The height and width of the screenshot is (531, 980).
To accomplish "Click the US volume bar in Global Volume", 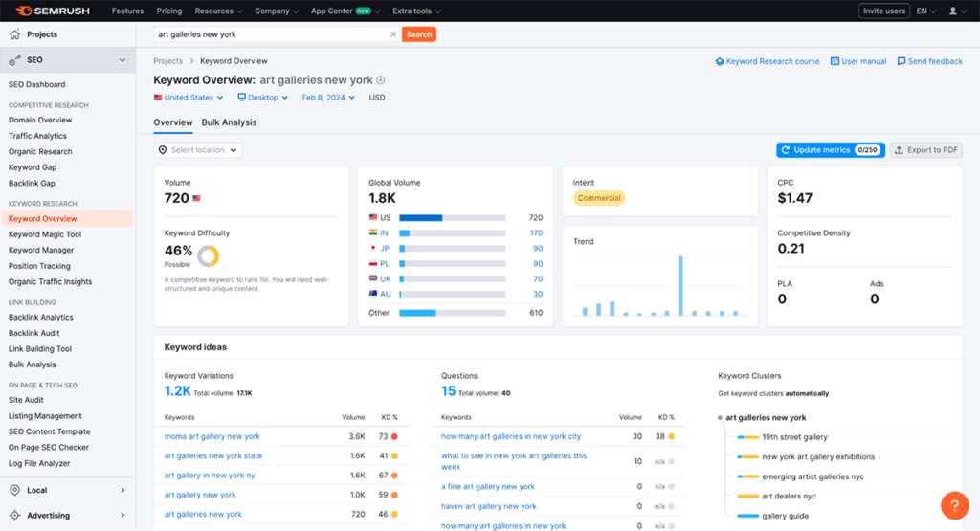I will [453, 218].
